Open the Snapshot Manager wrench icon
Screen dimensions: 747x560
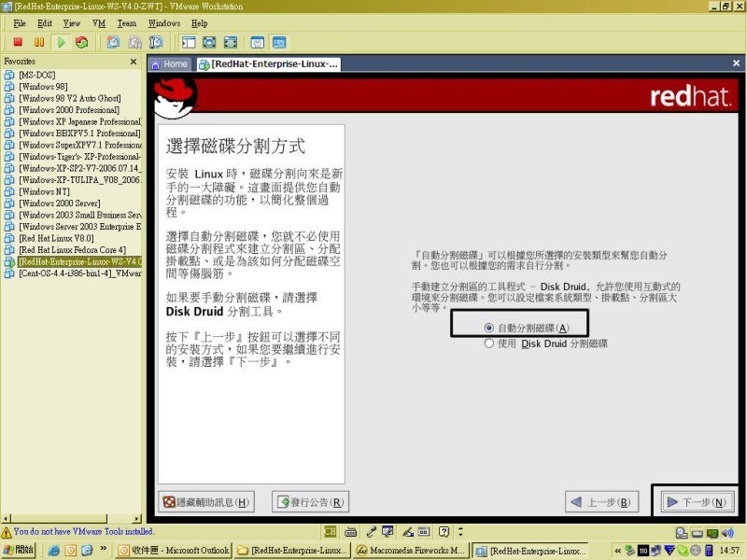click(156, 42)
